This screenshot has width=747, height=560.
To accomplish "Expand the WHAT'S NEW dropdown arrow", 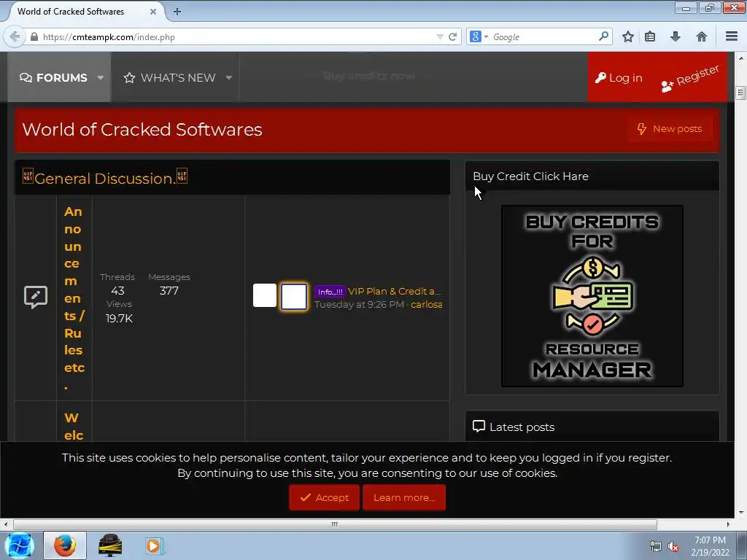I will point(228,77).
